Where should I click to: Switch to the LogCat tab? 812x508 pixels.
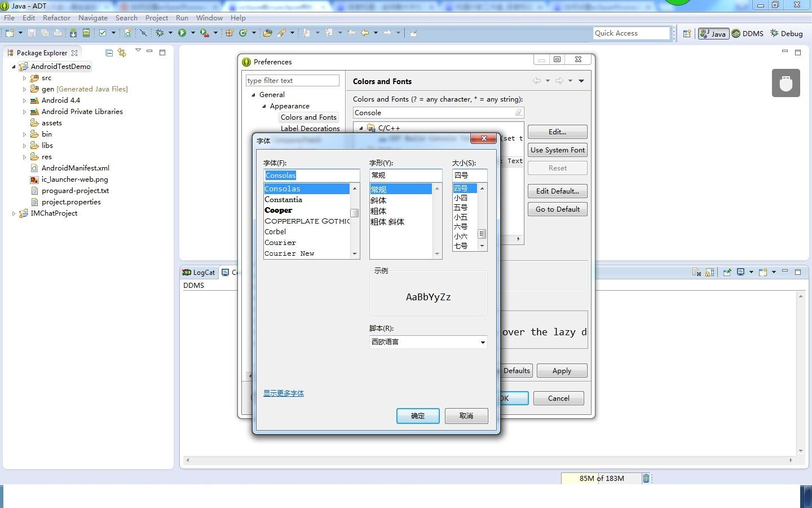pos(199,273)
